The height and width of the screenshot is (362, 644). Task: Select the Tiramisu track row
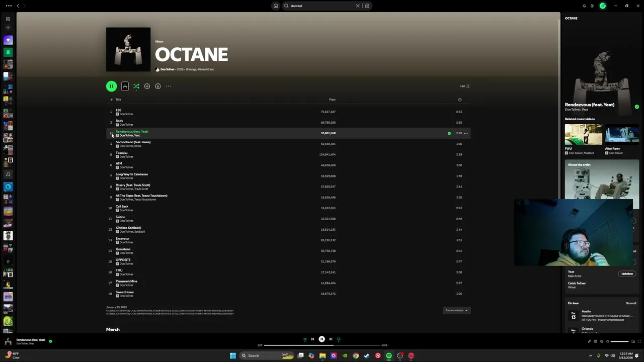coord(288,154)
